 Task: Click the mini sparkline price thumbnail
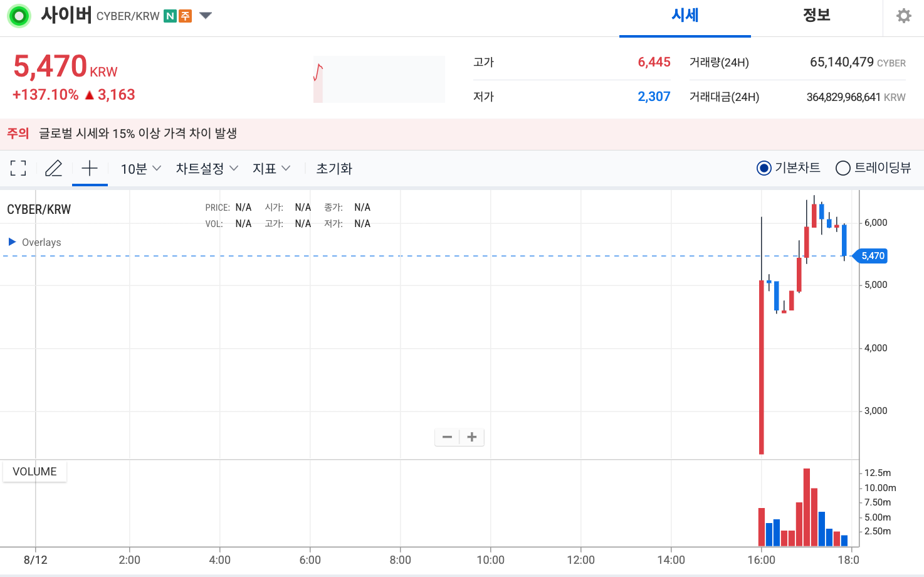[379, 79]
